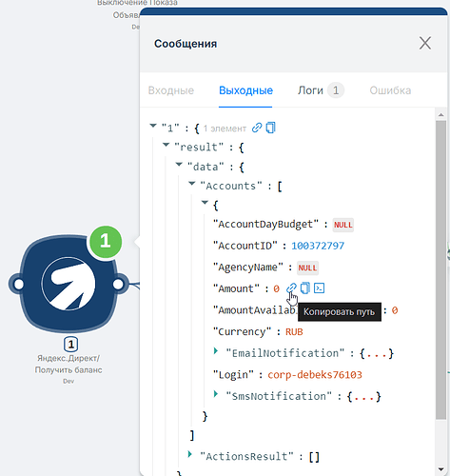Screen dimensions: 450x476
Task: Click the scrollbar down arrow of messages panel
Action: [440, 469]
